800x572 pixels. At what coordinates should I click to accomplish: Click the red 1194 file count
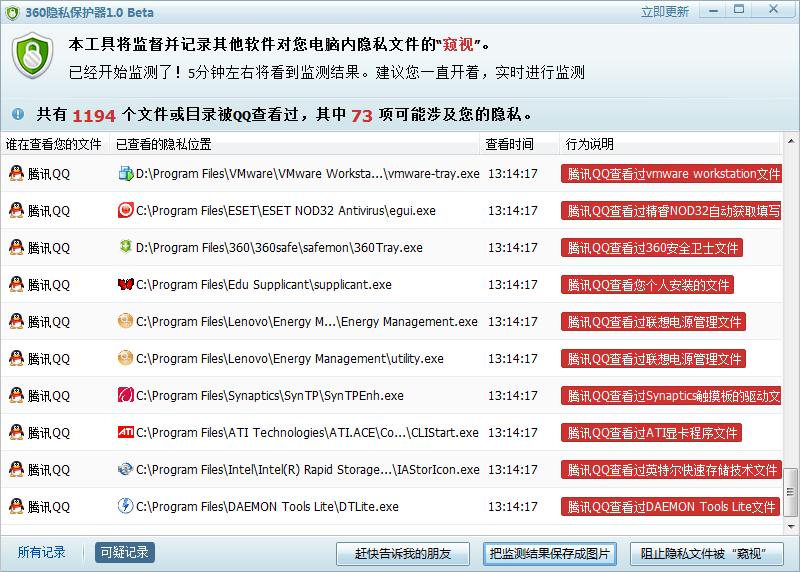point(94,115)
